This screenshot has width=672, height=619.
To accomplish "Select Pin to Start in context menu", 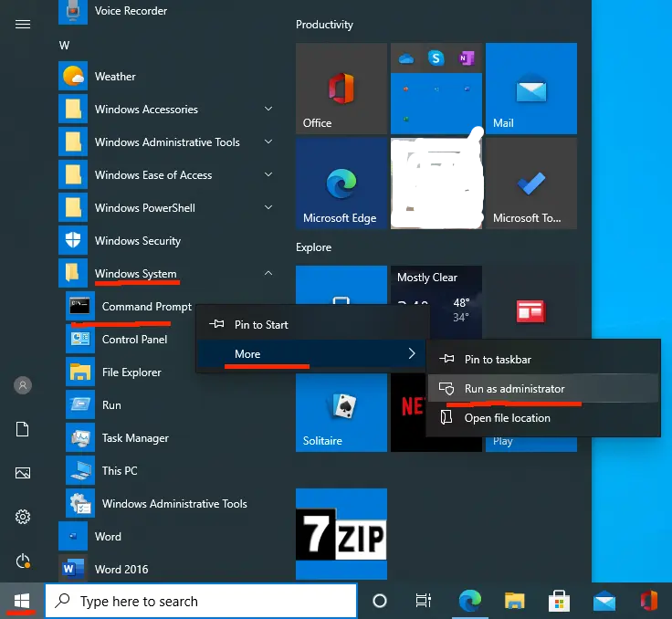I will [x=313, y=324].
